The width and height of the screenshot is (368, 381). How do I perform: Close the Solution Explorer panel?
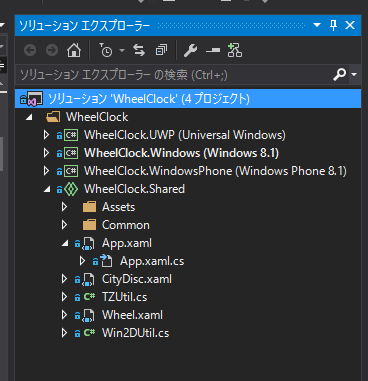click(350, 25)
